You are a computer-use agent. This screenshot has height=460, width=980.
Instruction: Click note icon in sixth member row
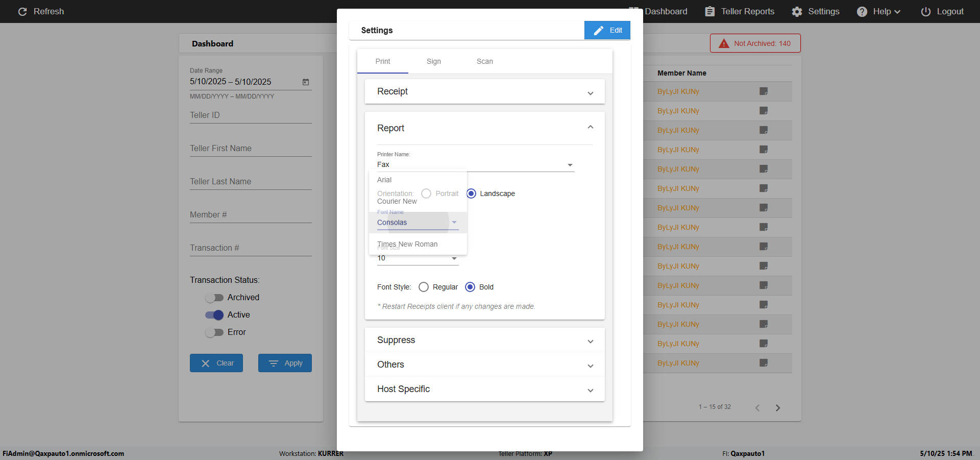[x=764, y=188]
